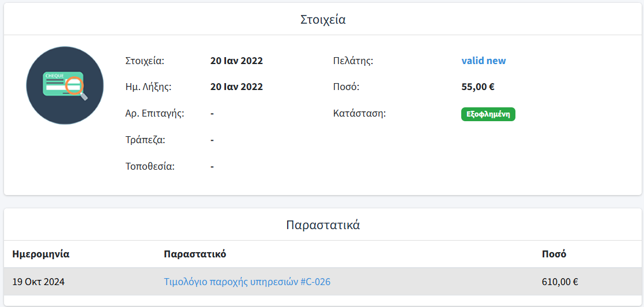Select the 19 Οκτ 2024 date cell
The height and width of the screenshot is (307, 644).
pos(39,282)
